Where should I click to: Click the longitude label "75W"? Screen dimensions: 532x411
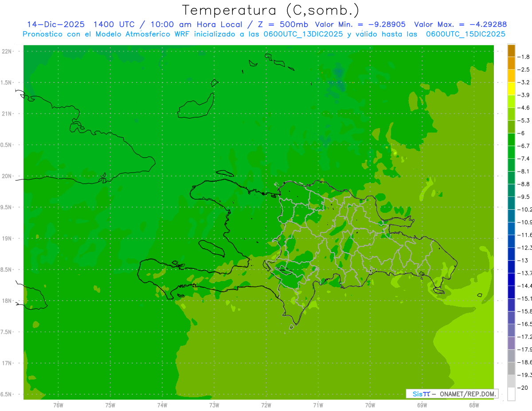[110, 405]
